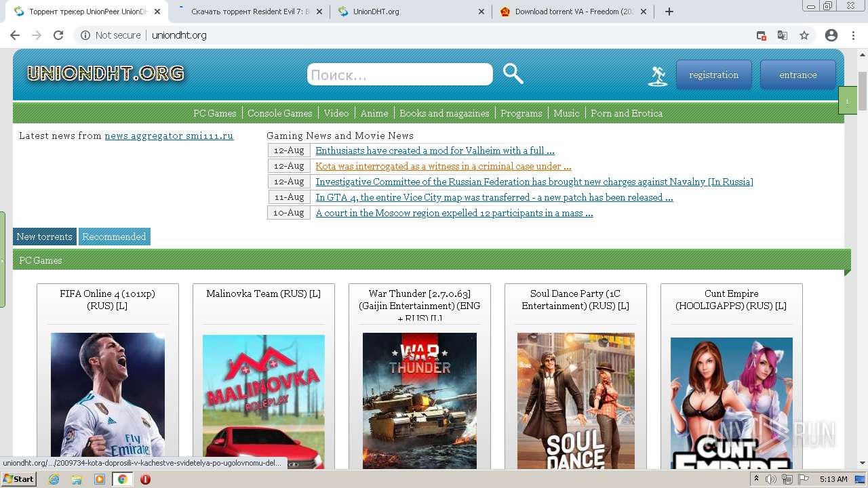This screenshot has height=488, width=868.
Task: Open Opera from the taskbar
Action: click(145, 479)
